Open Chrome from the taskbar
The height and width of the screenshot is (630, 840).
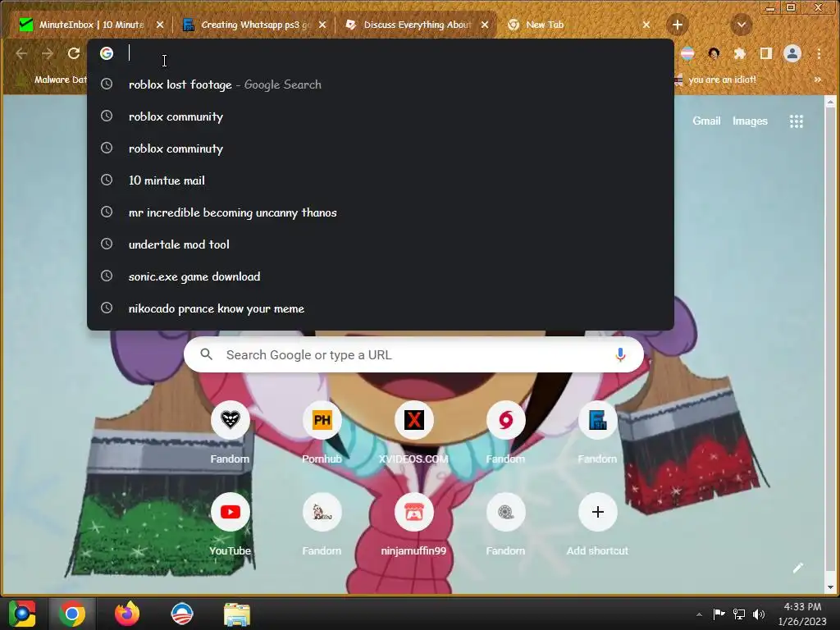(72, 614)
